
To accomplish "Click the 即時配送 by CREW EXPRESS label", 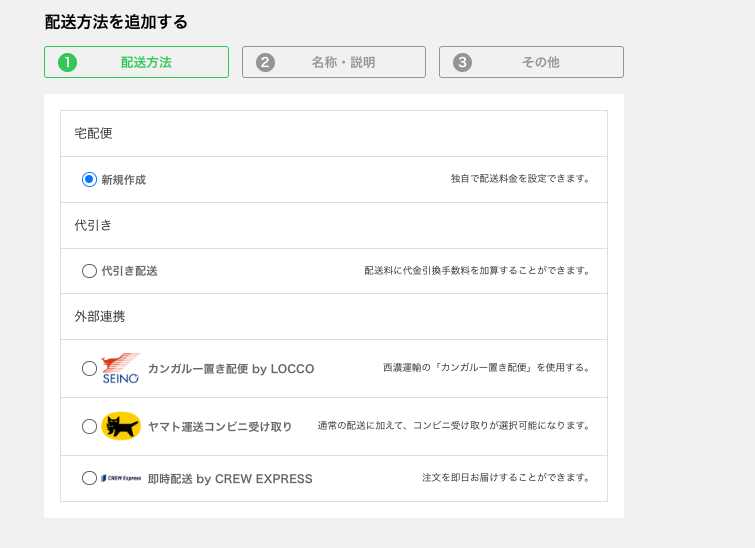I will click(230, 479).
